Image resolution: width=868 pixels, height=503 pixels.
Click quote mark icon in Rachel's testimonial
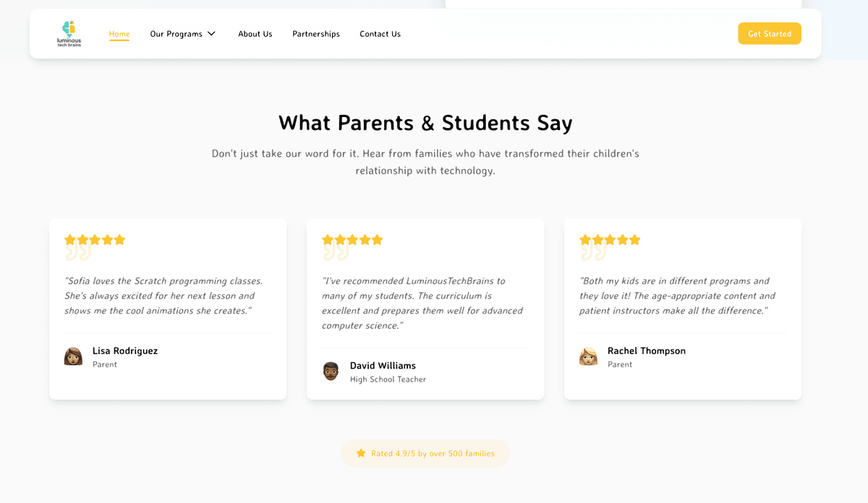tap(592, 253)
